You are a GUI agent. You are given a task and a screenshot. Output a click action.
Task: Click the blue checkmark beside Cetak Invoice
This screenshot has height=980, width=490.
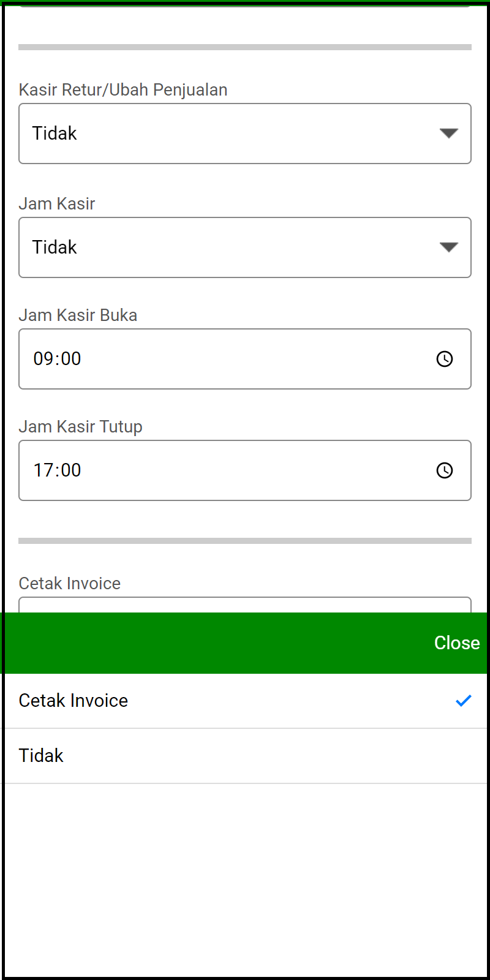pyautogui.click(x=464, y=701)
